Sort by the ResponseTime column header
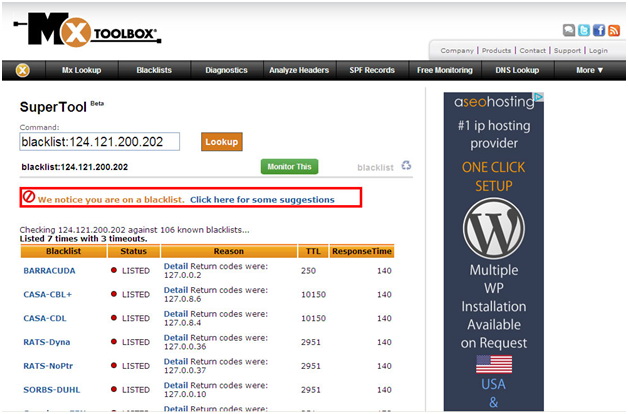The image size is (628, 414). [x=362, y=251]
